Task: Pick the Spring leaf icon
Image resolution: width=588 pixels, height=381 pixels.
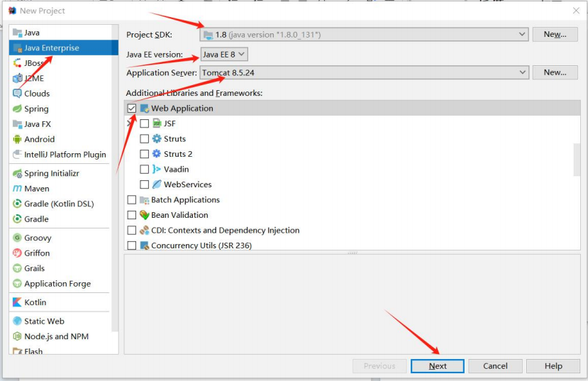Action: pos(17,109)
